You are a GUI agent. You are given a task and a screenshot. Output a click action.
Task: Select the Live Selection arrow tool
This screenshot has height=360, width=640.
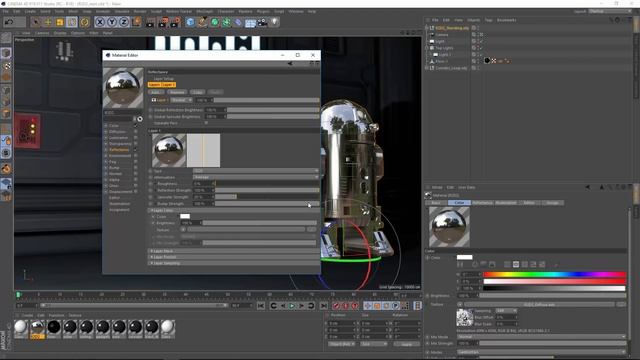[x=36, y=22]
